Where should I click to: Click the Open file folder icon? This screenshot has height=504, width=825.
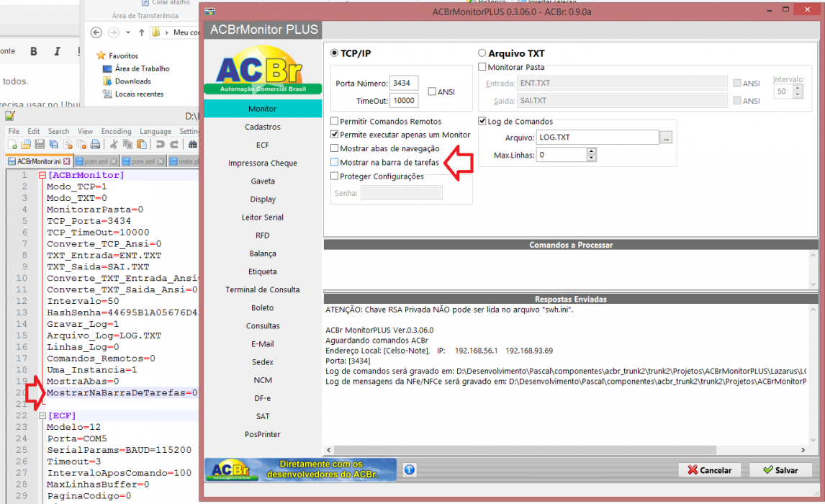[x=26, y=144]
